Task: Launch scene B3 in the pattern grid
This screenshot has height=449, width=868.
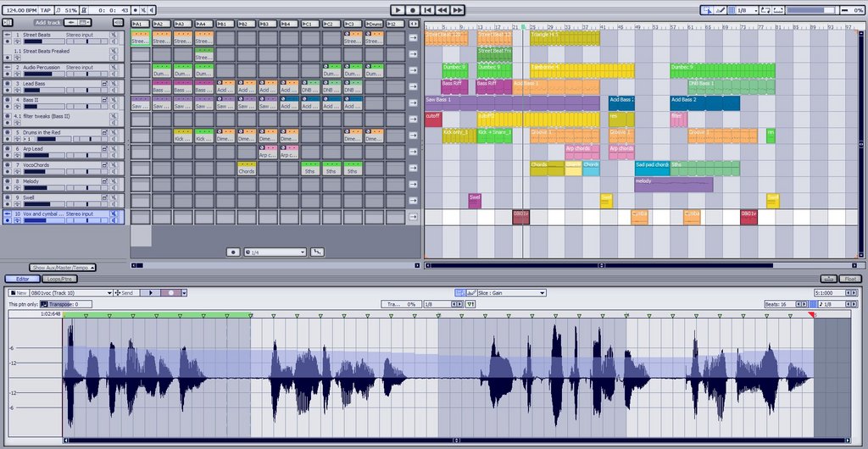Action: coord(268,24)
